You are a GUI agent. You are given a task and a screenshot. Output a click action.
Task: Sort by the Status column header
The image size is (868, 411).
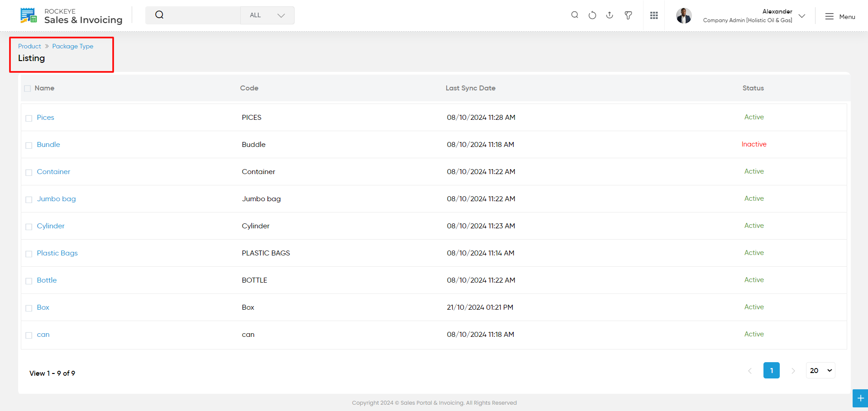coord(753,88)
